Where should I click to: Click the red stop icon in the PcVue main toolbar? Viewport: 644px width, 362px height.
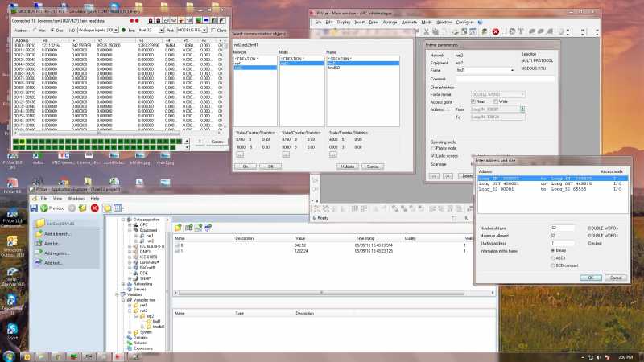click(x=496, y=31)
